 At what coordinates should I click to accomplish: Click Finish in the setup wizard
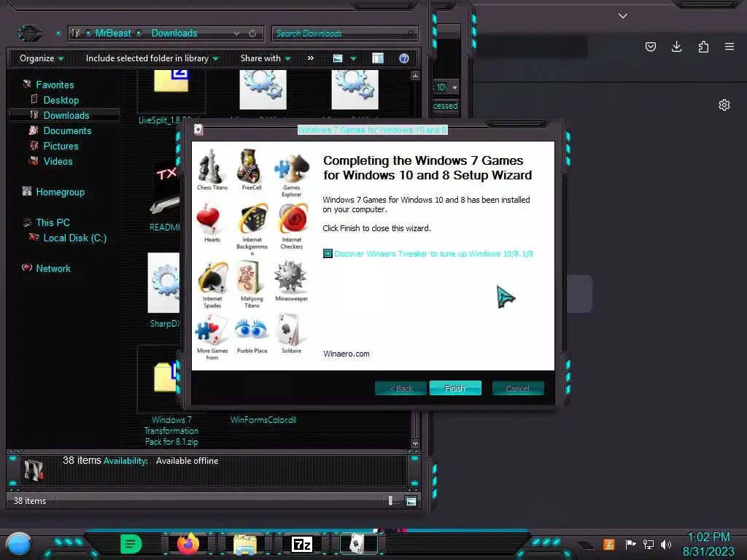455,388
